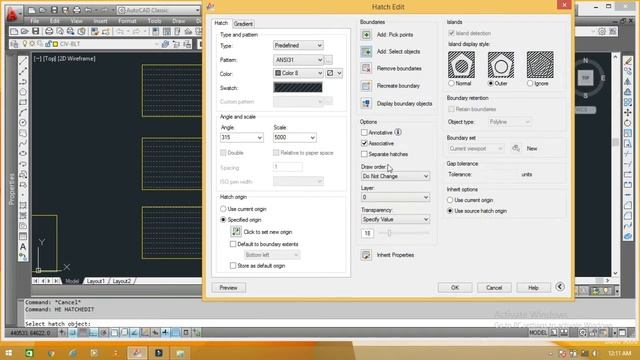This screenshot has width=640, height=360.
Task: Open the Transparency Specify Value dropdown
Action: tap(395, 219)
